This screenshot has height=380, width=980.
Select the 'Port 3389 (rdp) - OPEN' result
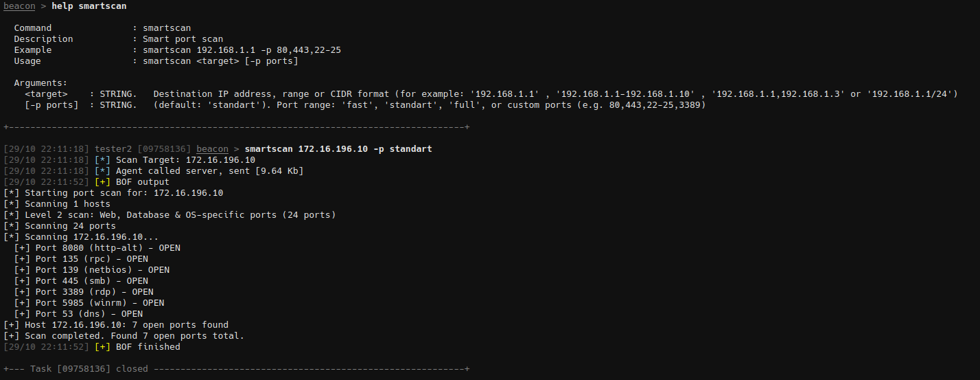pyautogui.click(x=94, y=292)
